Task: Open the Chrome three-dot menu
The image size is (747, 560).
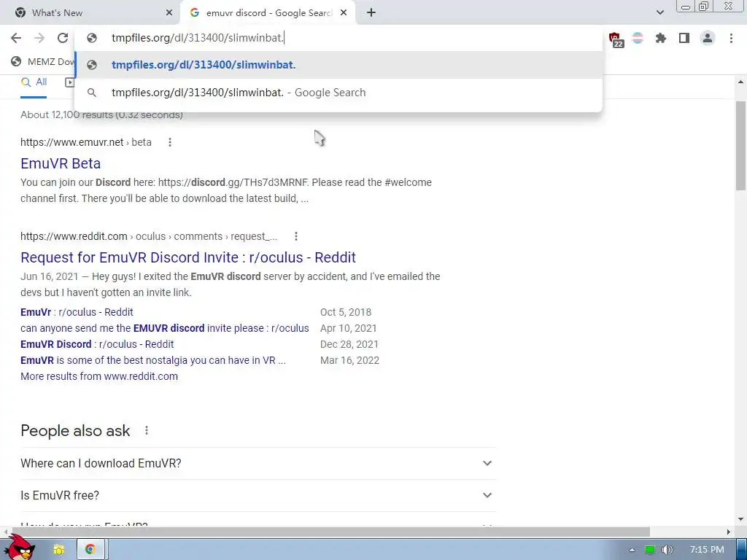Action: [731, 38]
